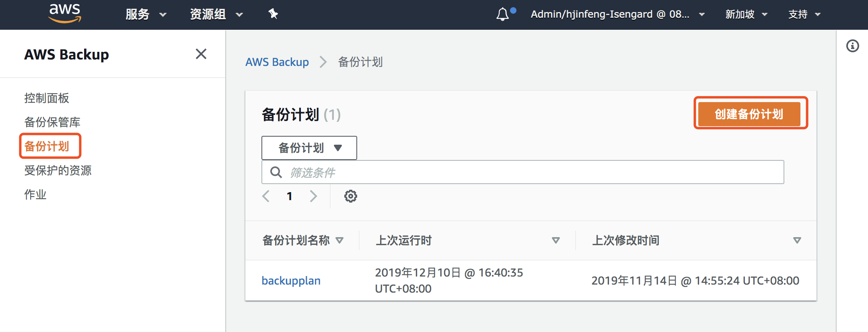Close the AWS Backup sidebar panel

(201, 54)
